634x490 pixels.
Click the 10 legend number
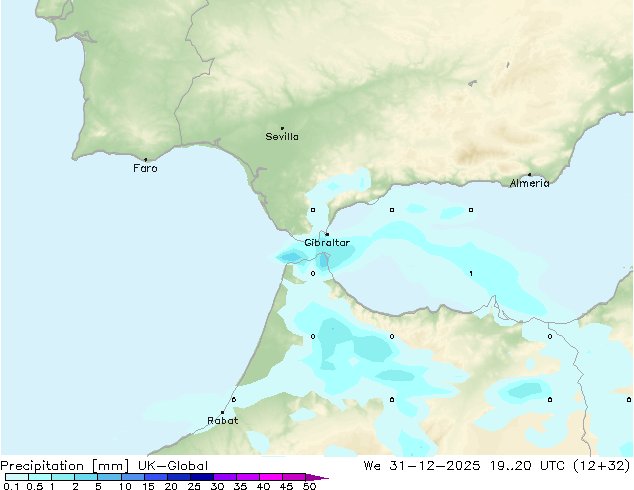click(x=125, y=486)
